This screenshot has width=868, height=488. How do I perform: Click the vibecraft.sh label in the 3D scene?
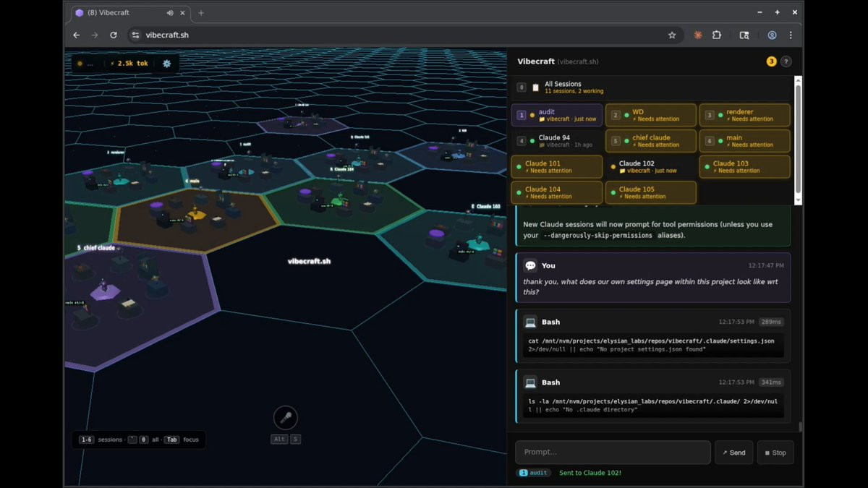[x=309, y=261]
